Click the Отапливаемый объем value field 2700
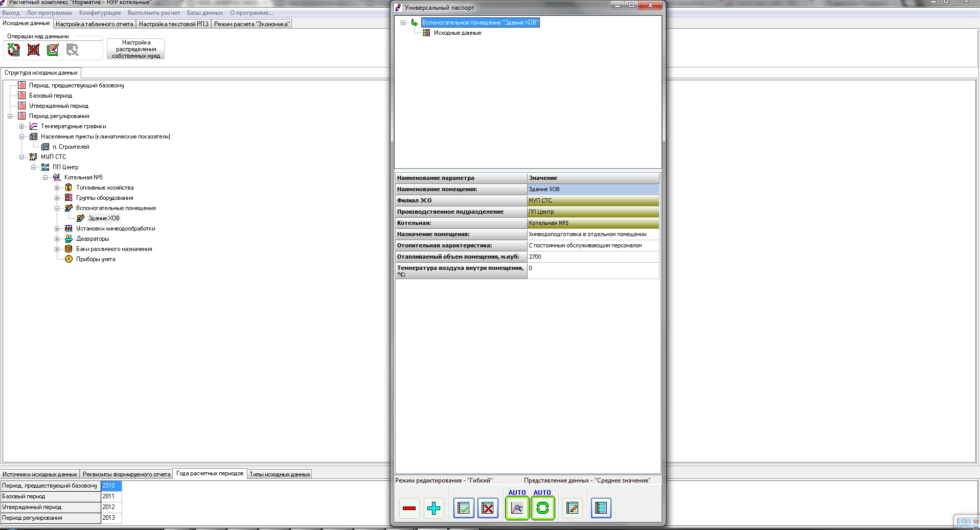Screen dimensions: 980x530 pos(592,257)
